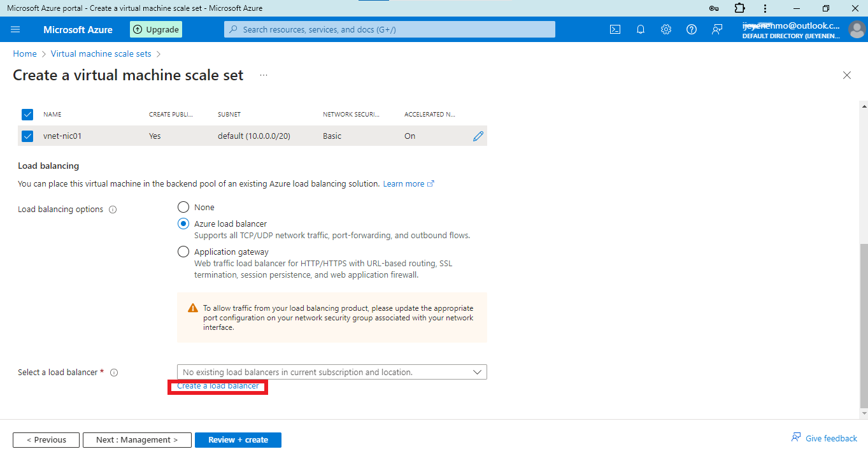Screen dimensions: 868x463
Task: Open the Help question mark icon
Action: click(x=692, y=29)
